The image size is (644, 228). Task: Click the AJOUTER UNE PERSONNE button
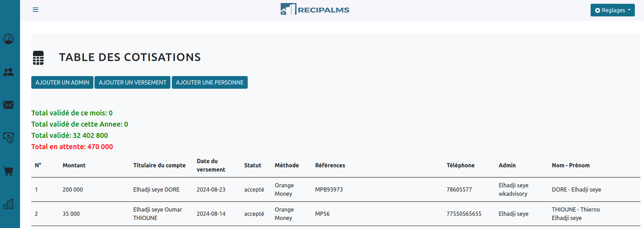[x=210, y=82]
